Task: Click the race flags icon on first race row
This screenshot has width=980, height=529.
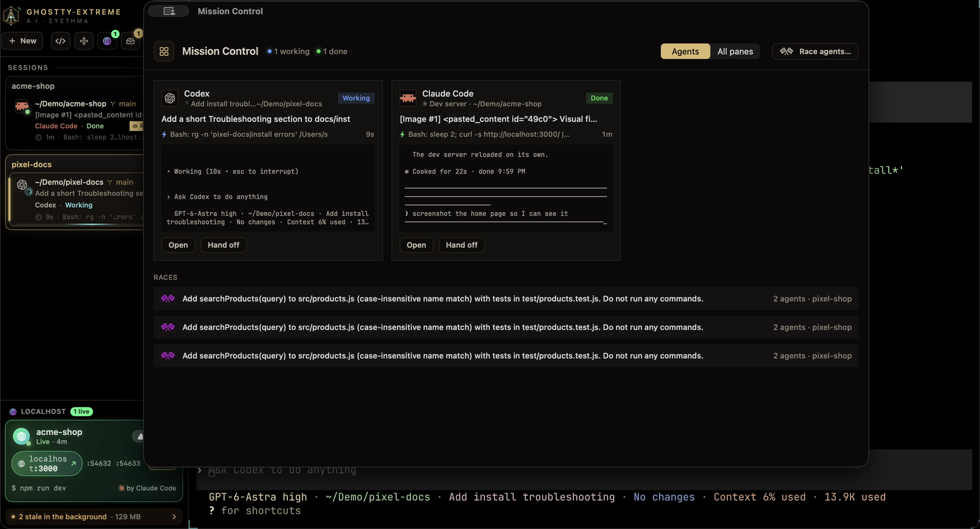Action: (168, 299)
